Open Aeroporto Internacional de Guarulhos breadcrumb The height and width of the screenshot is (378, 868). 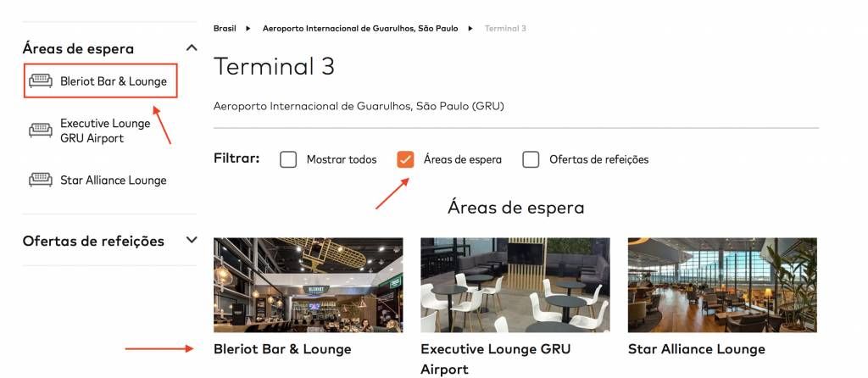pos(360,28)
